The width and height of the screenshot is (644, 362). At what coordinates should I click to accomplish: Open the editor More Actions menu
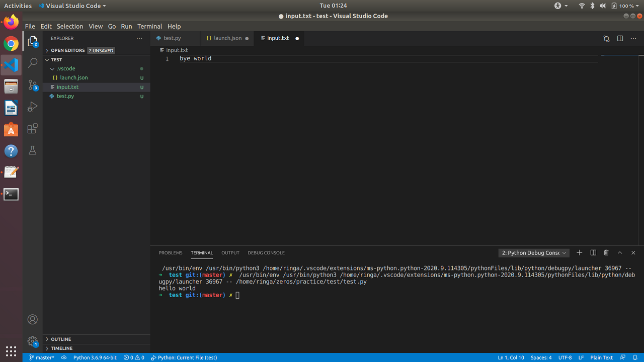(633, 38)
